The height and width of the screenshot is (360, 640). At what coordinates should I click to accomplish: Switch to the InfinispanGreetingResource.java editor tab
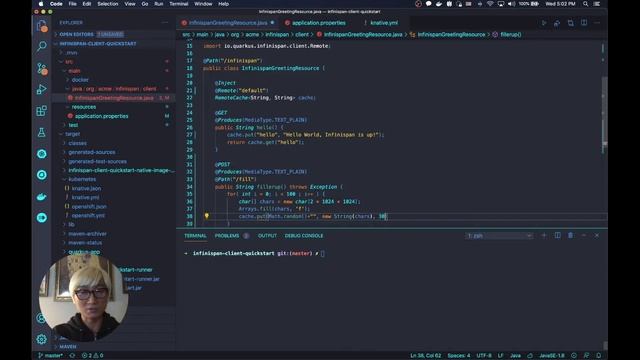coord(228,23)
